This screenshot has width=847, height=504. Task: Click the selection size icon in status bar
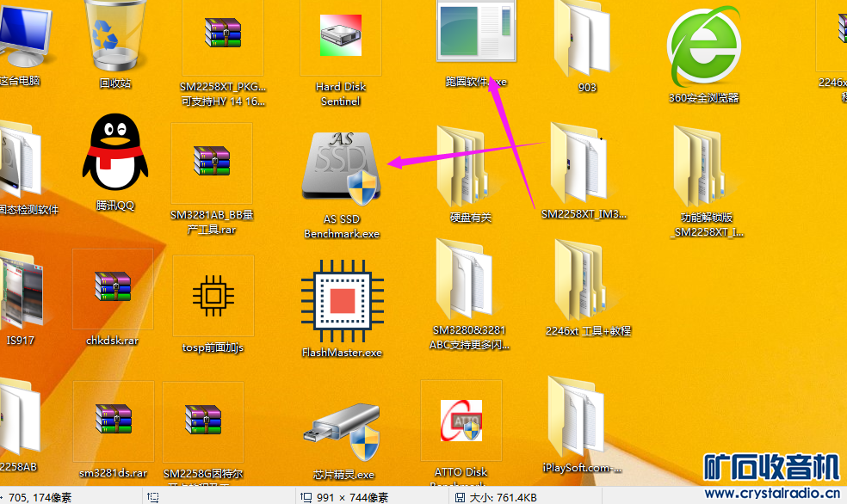point(153,497)
